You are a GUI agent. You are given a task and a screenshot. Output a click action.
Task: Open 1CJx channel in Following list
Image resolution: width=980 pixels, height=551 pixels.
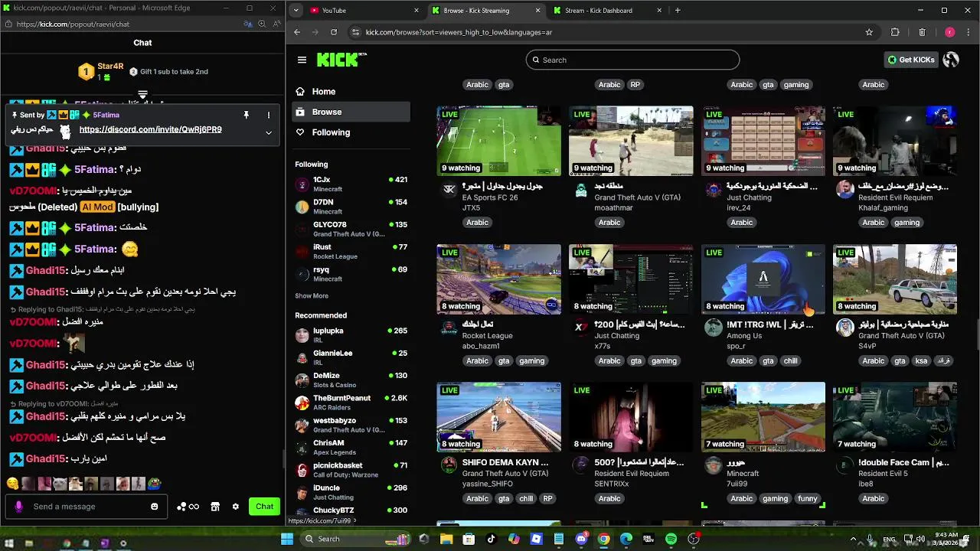[x=351, y=184]
